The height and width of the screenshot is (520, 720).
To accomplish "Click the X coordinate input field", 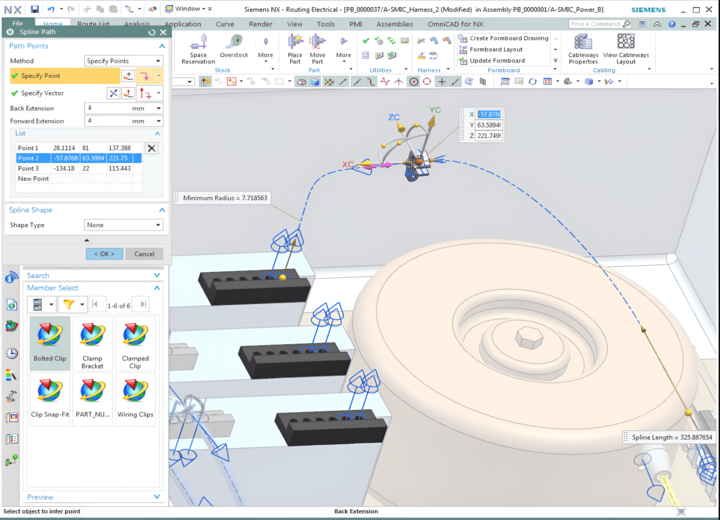I will click(x=489, y=114).
